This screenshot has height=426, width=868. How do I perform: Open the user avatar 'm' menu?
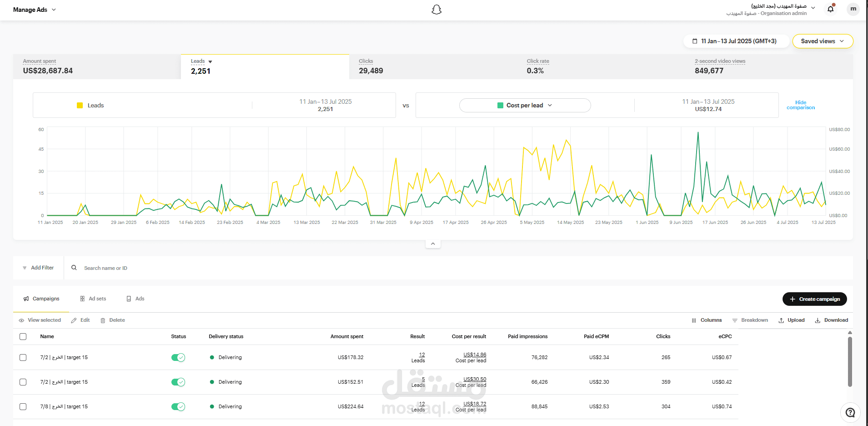pos(853,9)
